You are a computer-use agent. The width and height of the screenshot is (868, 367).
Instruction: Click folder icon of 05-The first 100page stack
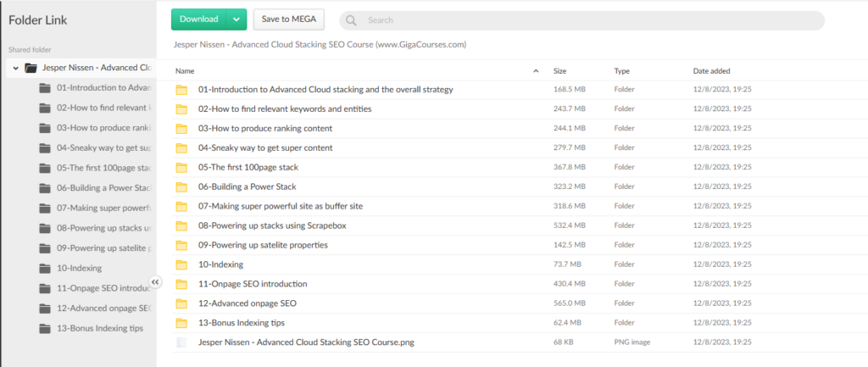[x=181, y=167]
